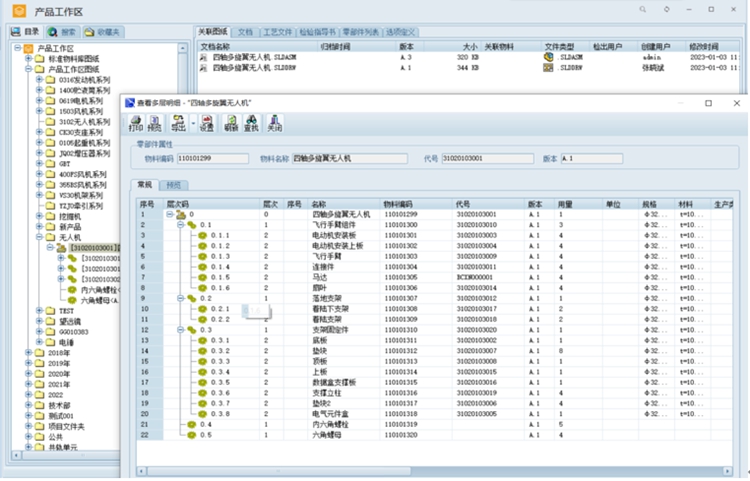Expand the 2018年 folder in the tree

tap(27, 353)
